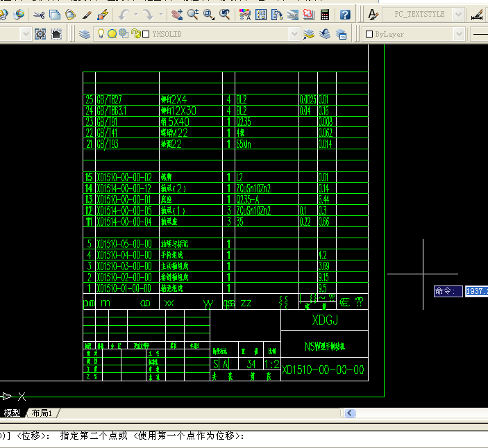Select the Zoom Window tool

point(208,15)
